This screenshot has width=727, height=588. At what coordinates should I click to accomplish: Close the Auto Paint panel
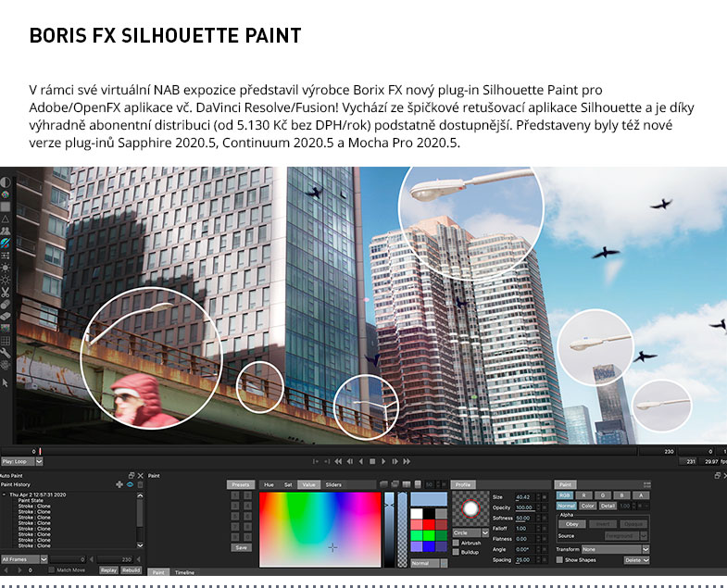140,475
